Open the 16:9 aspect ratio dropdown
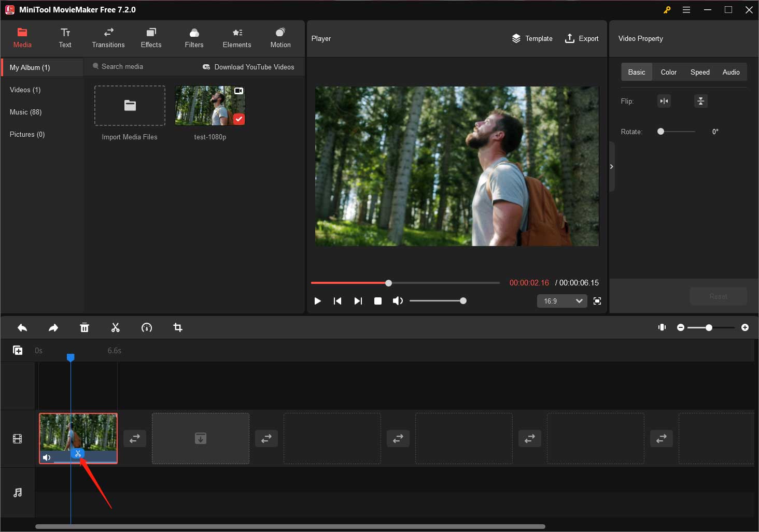Screen dimensions: 759x532 coord(562,301)
